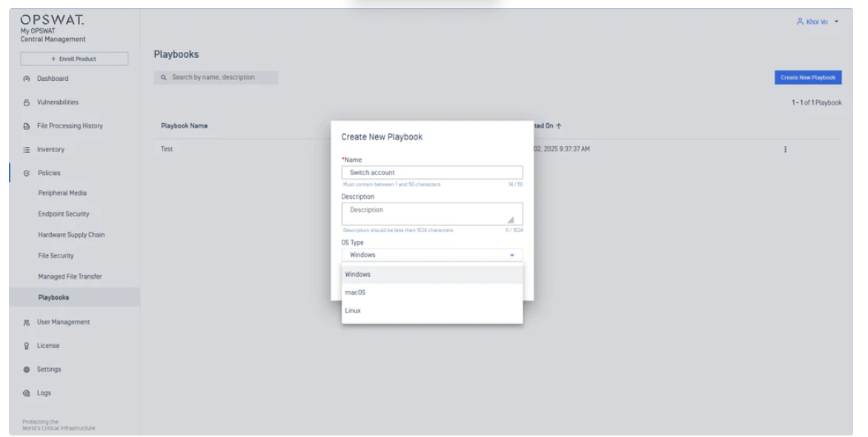Screen dimensions: 868x437
Task: Click the playbook search field
Action: coord(216,78)
